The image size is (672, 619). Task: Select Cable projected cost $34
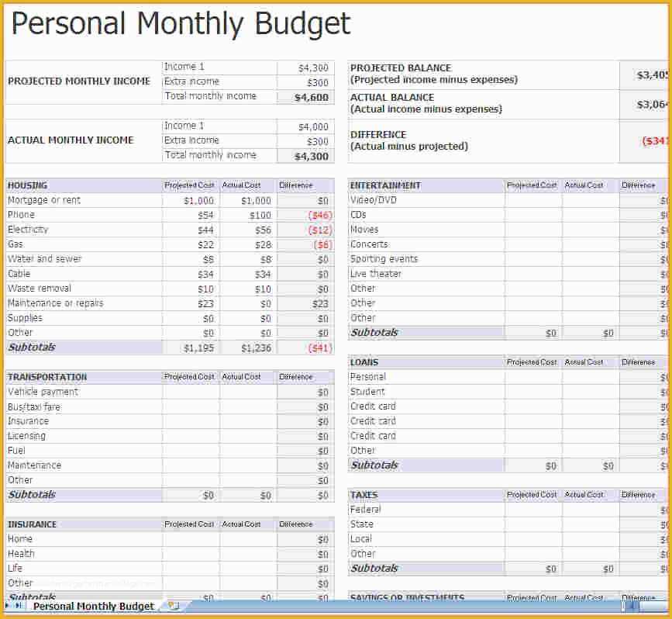191,274
